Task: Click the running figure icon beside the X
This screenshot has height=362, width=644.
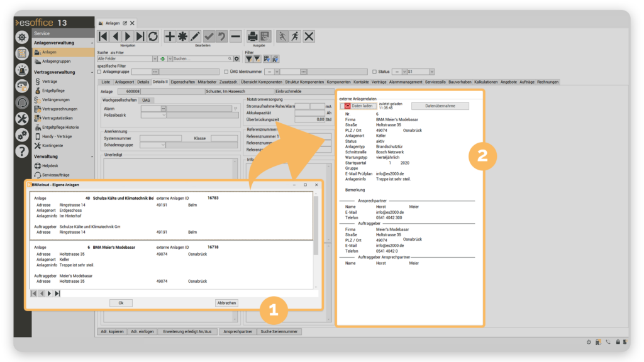Action: coord(296,36)
